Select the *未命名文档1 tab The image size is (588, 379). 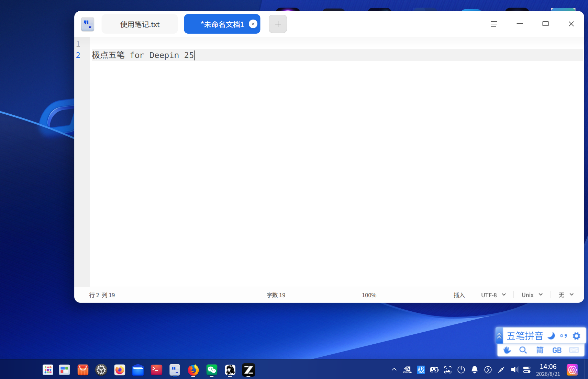click(222, 24)
